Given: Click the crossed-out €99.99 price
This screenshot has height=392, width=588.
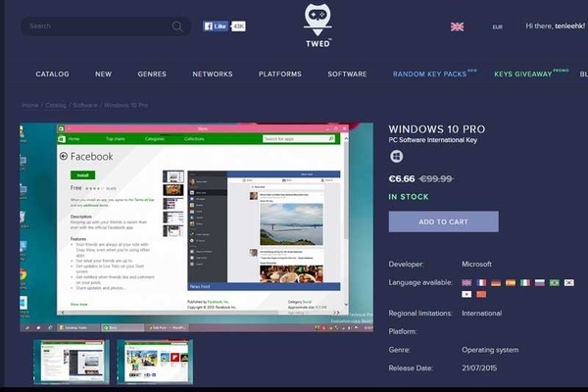Looking at the screenshot, I should [x=436, y=178].
